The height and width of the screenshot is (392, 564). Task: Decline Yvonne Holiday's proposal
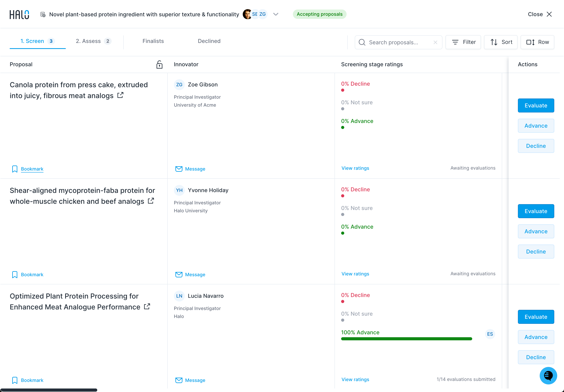coord(536,252)
